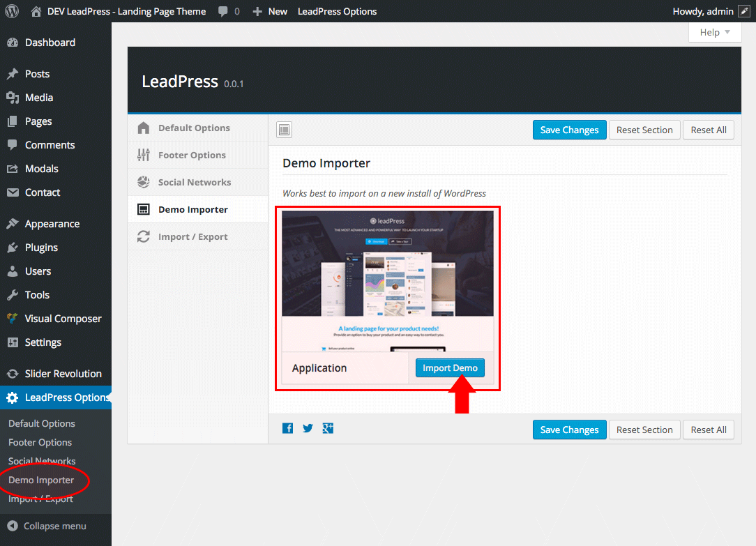The height and width of the screenshot is (546, 756).
Task: Expand the Help dropdown
Action: pos(715,32)
